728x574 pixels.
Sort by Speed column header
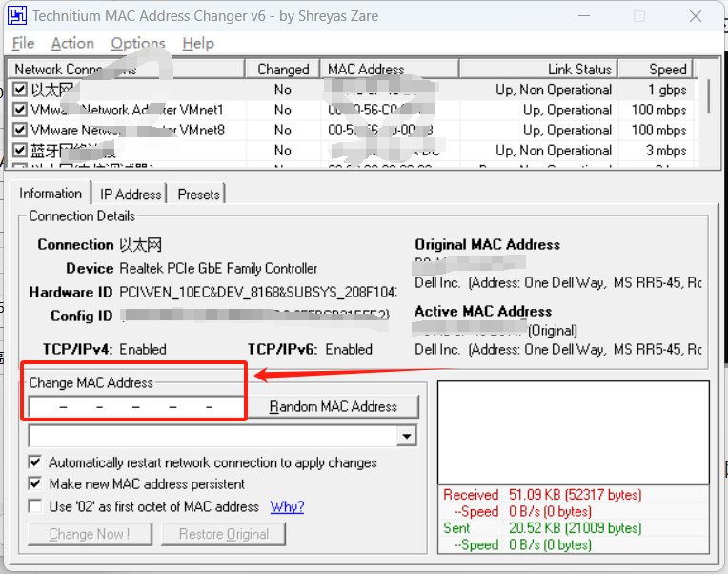click(x=656, y=70)
